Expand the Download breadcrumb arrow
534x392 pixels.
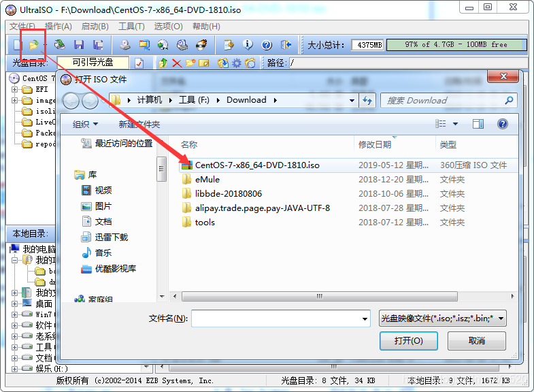[x=276, y=100]
